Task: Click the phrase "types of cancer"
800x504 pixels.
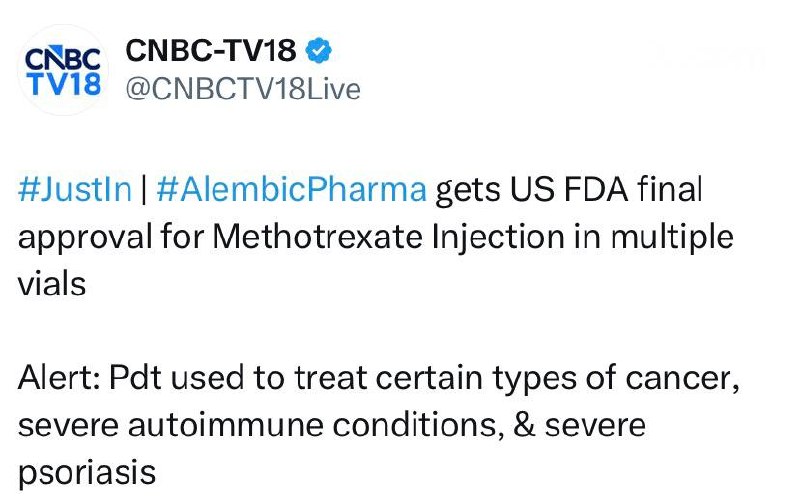Action: point(624,380)
